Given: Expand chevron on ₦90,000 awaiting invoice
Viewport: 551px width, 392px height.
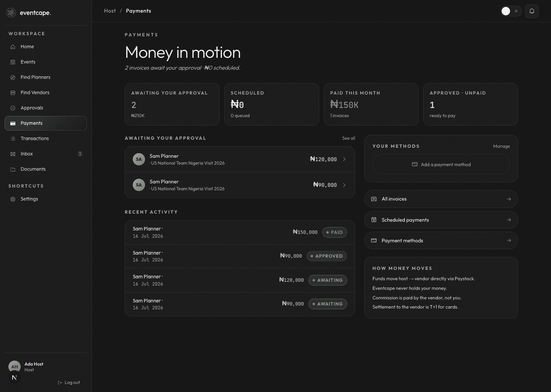Looking at the screenshot, I should (x=344, y=185).
